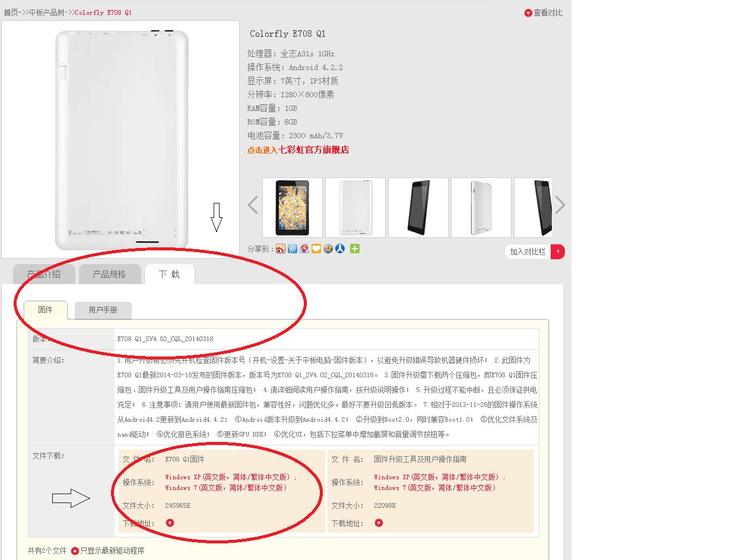Share to Renren blue icon
The height and width of the screenshot is (560, 753).
(x=340, y=249)
